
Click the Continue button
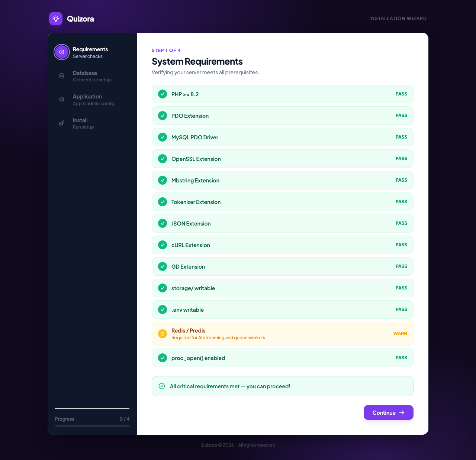click(x=389, y=412)
